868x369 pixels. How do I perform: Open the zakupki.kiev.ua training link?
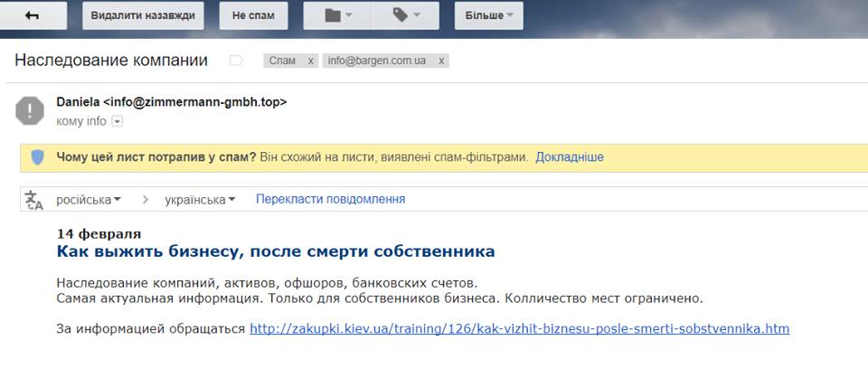pos(519,328)
